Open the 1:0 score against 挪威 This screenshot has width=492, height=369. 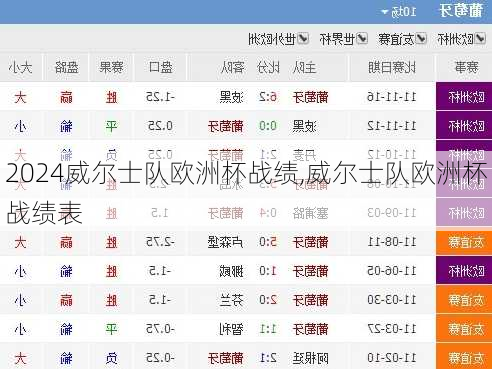pos(268,271)
